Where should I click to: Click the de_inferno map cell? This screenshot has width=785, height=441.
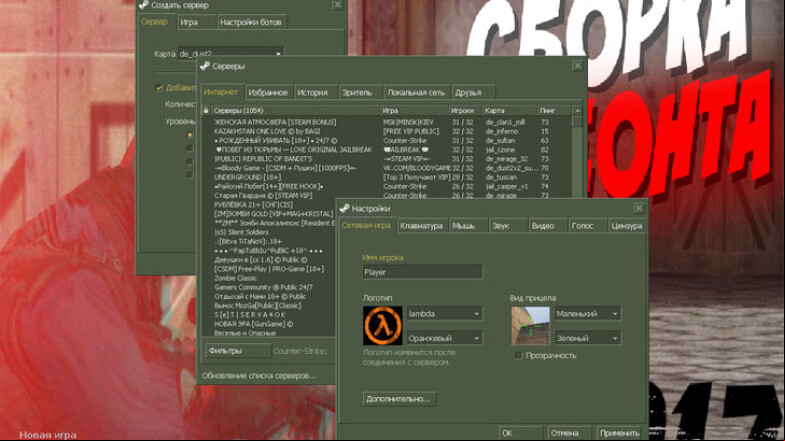[x=502, y=131]
